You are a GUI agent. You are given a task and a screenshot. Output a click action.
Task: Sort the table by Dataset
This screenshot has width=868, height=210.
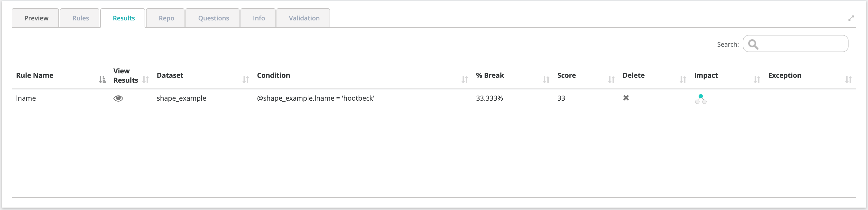[x=246, y=80]
